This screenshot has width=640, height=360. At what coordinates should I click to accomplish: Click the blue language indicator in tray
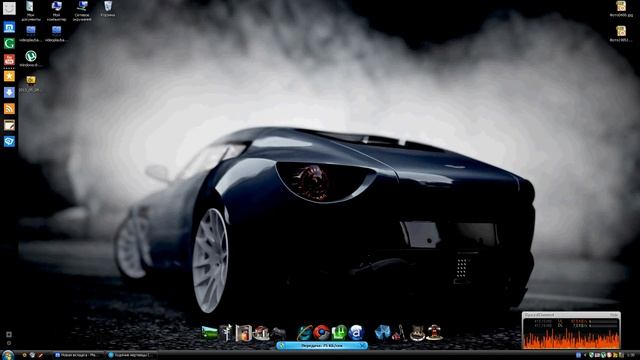(578, 356)
